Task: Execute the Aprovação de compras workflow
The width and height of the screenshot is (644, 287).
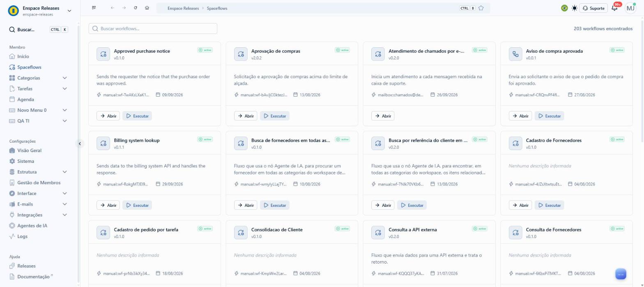Action: click(274, 116)
